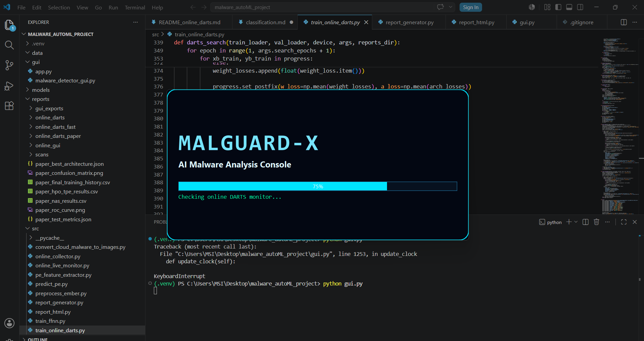Open the Extensions view
Screen dimensions: 644x341
(x=9, y=106)
